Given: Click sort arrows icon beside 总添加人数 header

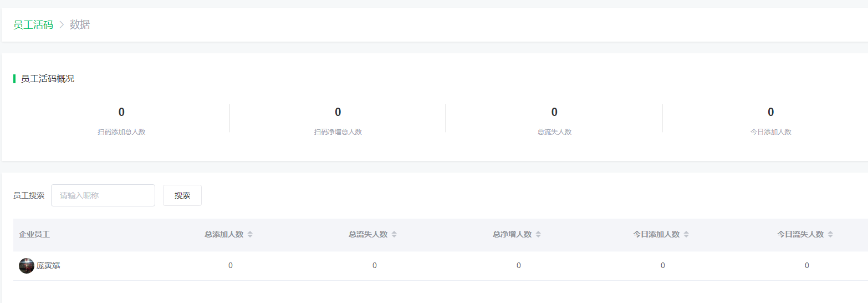Looking at the screenshot, I should [250, 235].
